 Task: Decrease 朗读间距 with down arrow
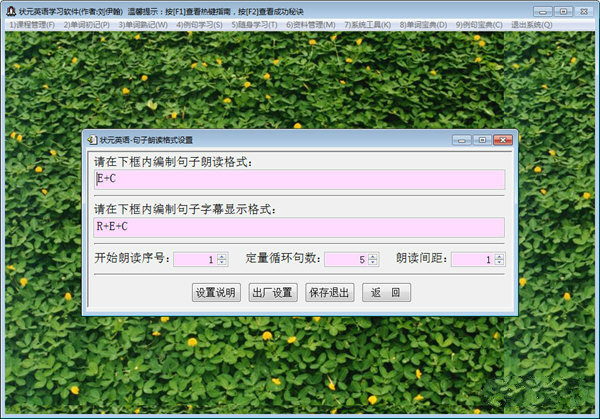pos(499,262)
